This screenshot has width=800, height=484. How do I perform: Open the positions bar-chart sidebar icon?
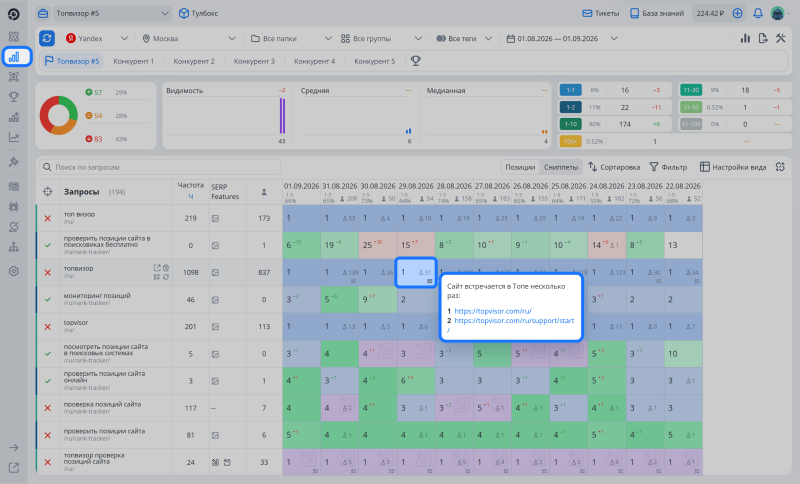tap(16, 57)
